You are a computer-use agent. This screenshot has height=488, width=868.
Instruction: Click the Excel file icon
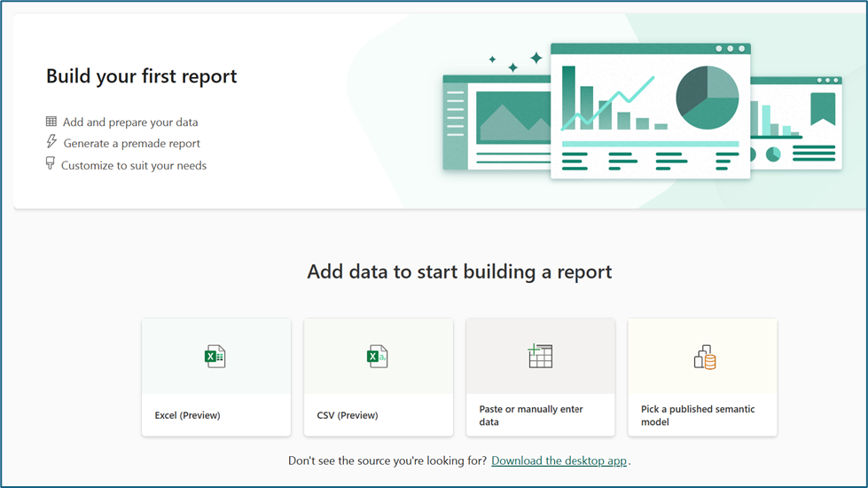click(x=215, y=356)
